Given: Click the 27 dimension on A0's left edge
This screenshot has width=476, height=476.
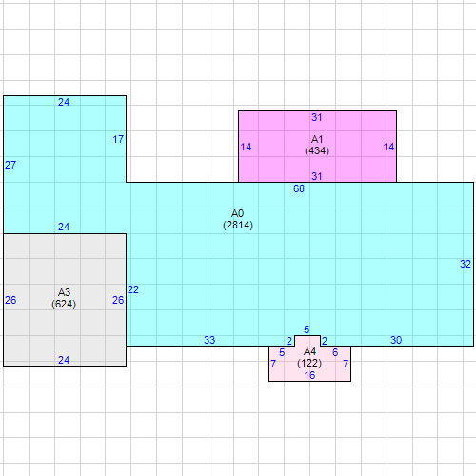Looking at the screenshot, I should pos(10,165).
